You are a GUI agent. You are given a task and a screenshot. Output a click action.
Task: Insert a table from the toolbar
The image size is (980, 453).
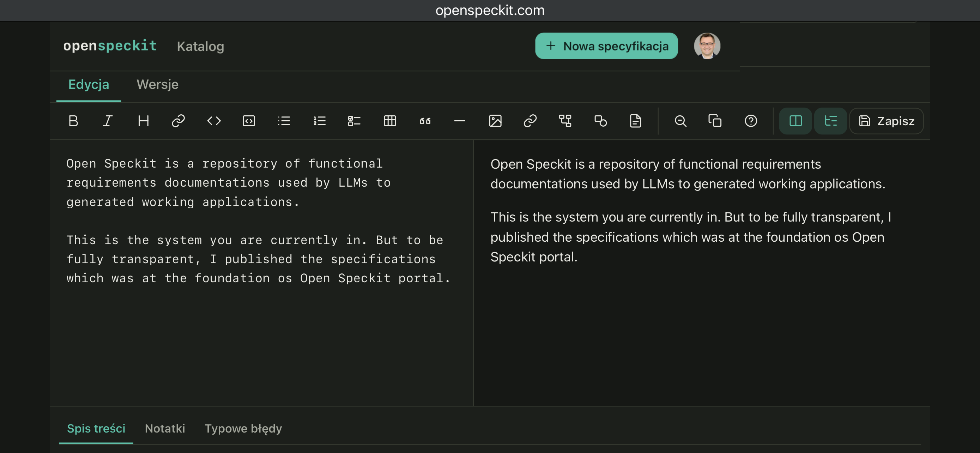click(390, 121)
